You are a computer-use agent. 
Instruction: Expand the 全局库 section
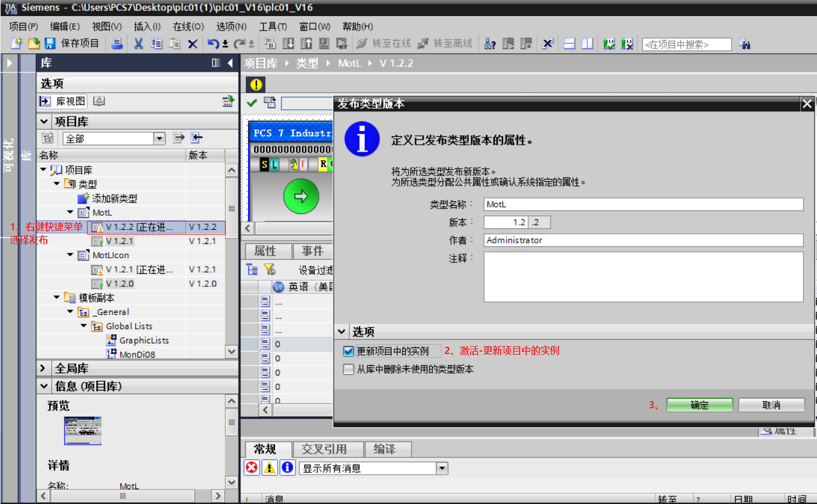click(44, 368)
